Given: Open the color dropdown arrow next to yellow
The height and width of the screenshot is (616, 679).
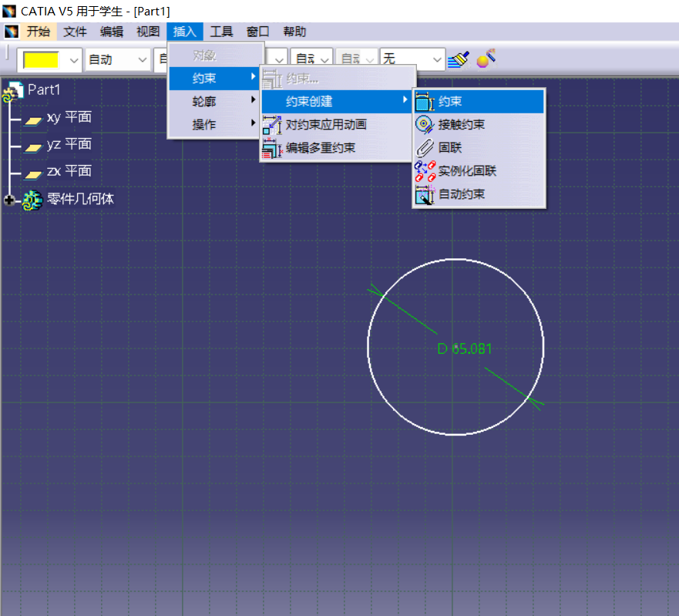Looking at the screenshot, I should point(74,60).
